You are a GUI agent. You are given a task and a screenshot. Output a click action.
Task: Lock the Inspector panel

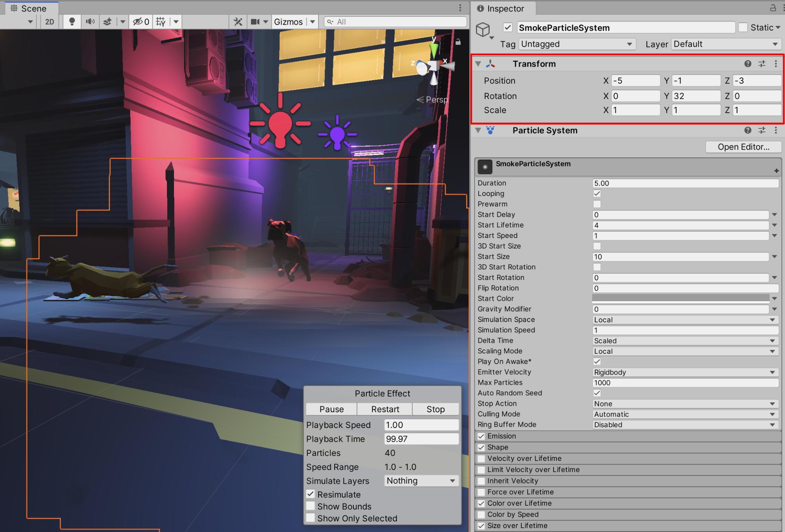click(773, 8)
